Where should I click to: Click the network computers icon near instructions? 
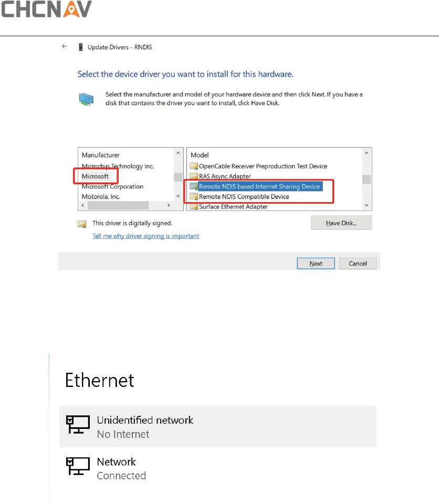click(x=86, y=99)
